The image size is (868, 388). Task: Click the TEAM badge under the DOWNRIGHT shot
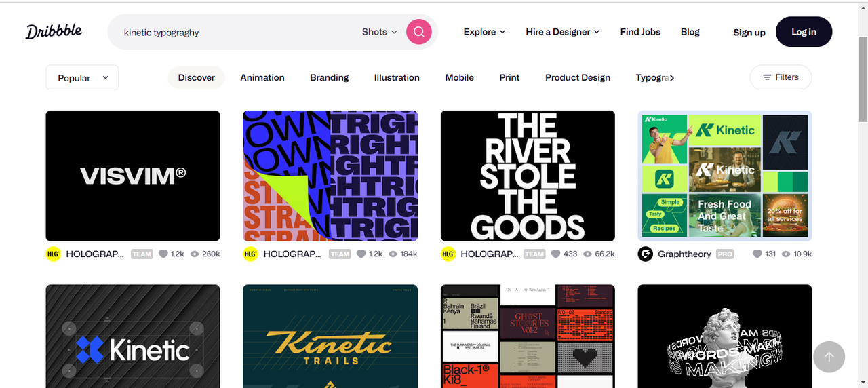point(340,254)
